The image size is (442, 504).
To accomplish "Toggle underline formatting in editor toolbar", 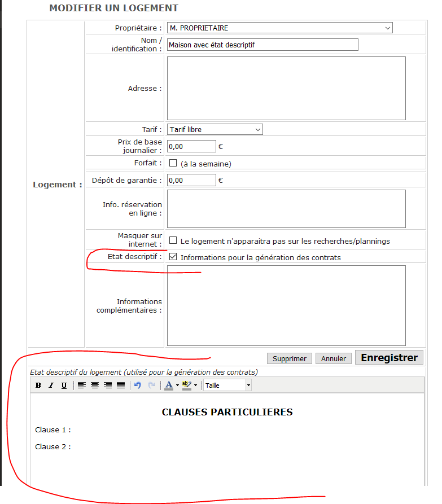I will pyautogui.click(x=64, y=385).
